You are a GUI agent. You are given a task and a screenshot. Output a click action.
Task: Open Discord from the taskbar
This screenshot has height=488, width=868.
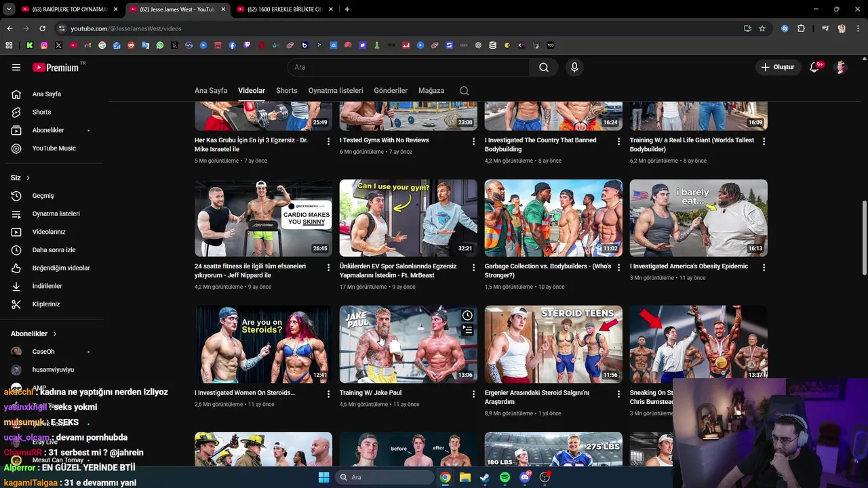(525, 477)
